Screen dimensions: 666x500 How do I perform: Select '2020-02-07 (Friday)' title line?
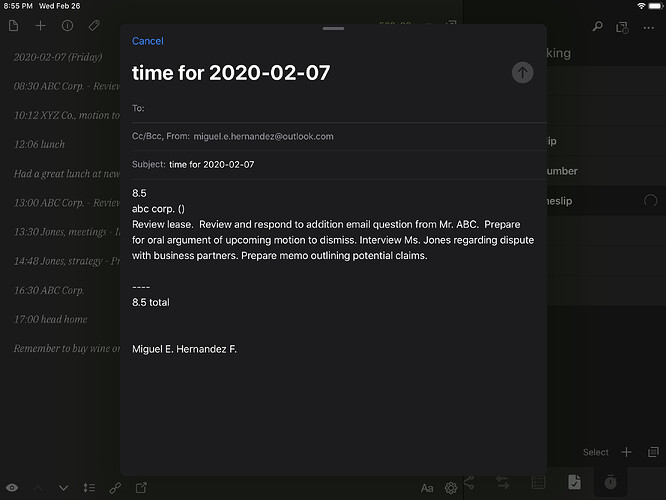pyautogui.click(x=58, y=57)
